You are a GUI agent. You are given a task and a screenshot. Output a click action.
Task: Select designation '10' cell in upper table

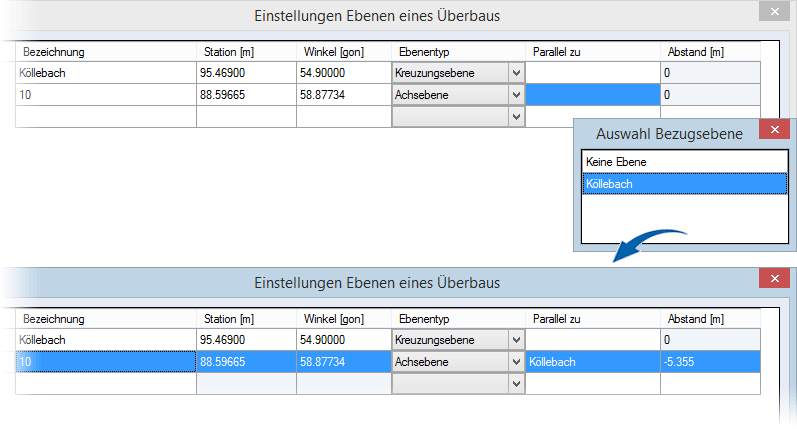[x=106, y=95]
